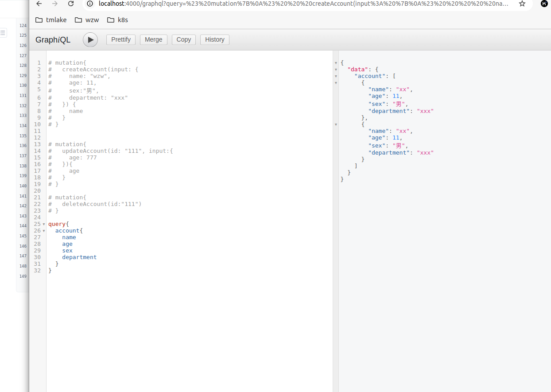Collapse the "data" object in the response

(336, 70)
